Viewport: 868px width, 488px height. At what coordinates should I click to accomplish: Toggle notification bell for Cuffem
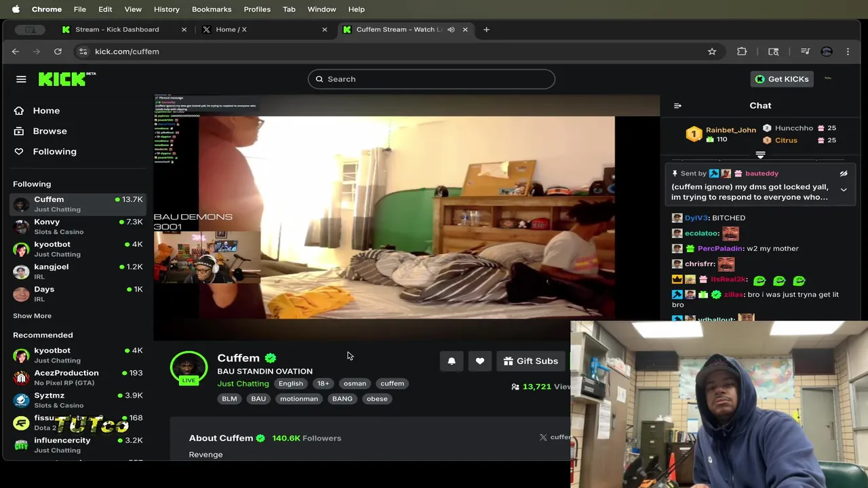pos(452,361)
